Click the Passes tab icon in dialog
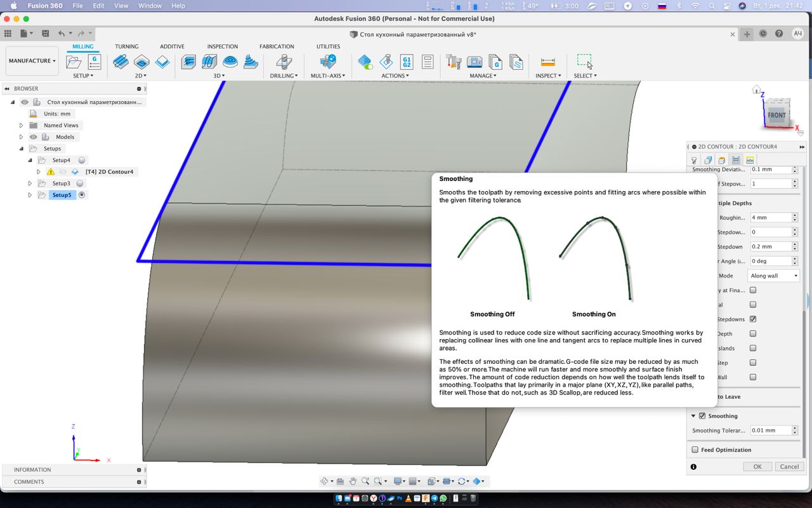812x508 pixels. [x=736, y=160]
